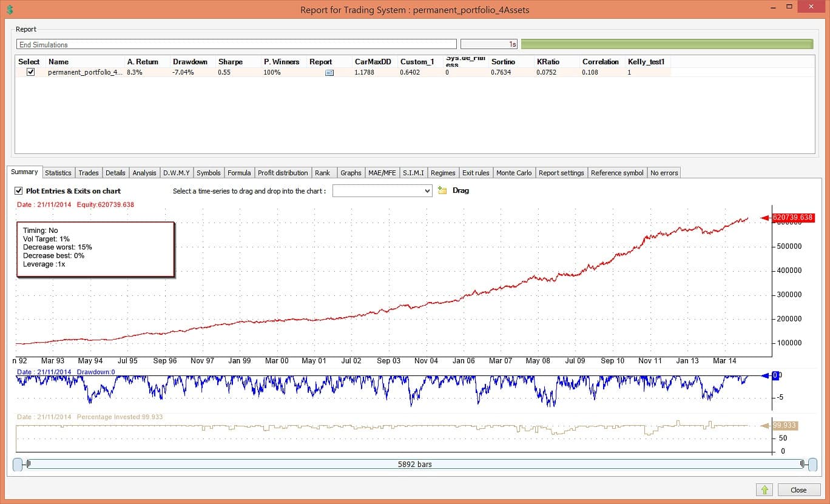The image size is (830, 504).
Task: Open the D.W.M.Y tab
Action: click(x=177, y=173)
